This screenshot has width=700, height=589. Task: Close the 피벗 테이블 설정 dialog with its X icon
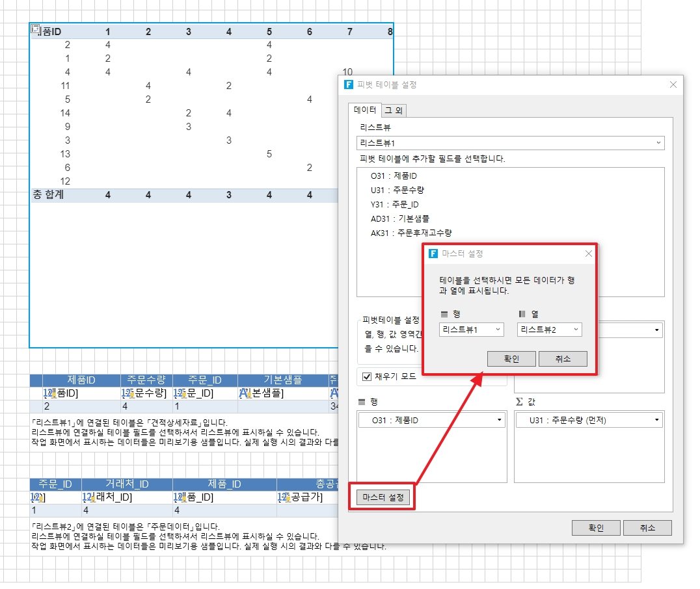[x=673, y=85]
